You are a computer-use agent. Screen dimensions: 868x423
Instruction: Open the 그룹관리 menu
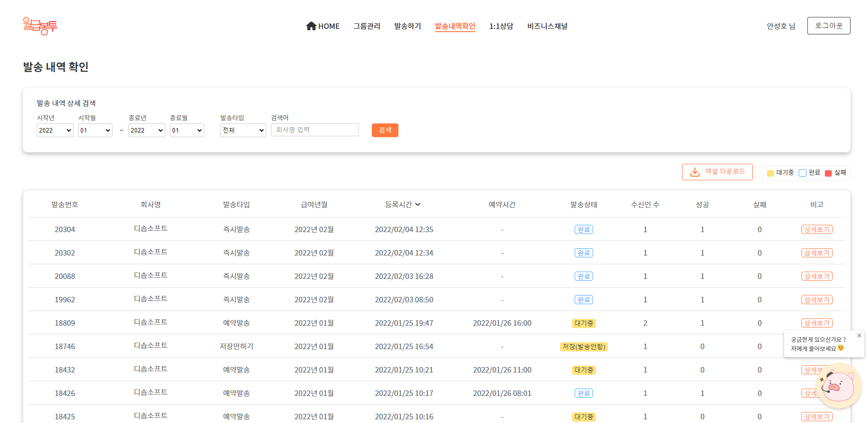[367, 26]
